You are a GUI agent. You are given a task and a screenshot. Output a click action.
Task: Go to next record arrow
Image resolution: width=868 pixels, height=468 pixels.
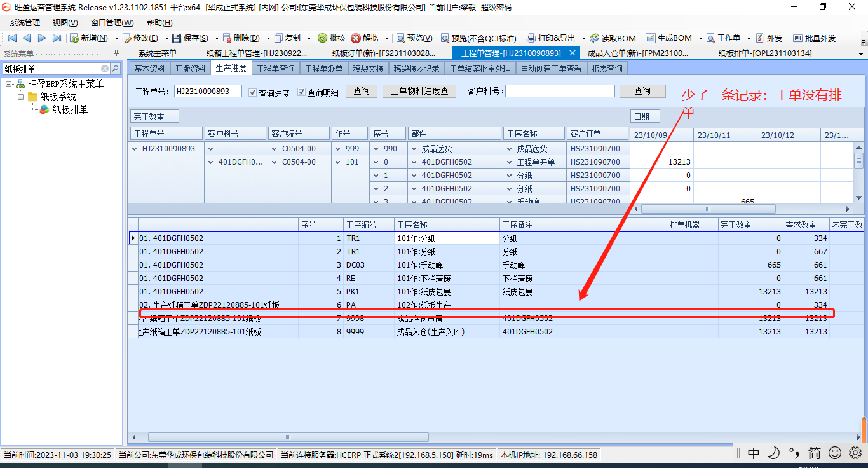point(41,38)
